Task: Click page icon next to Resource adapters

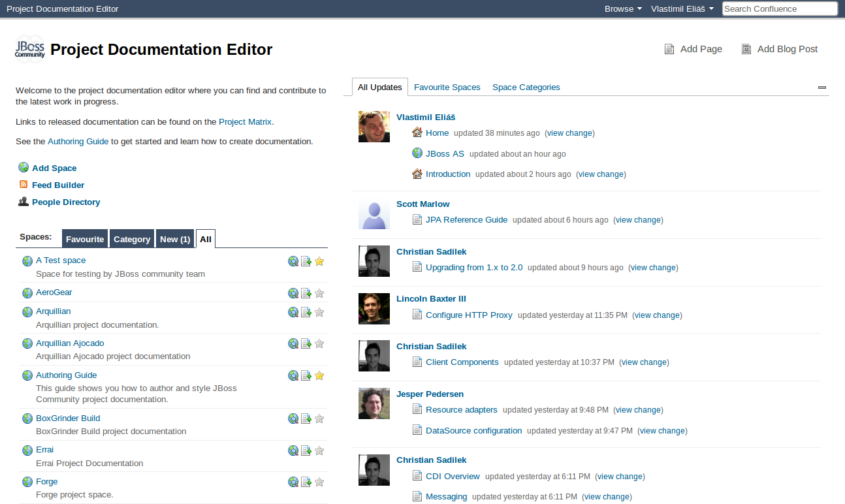Action: (417, 409)
